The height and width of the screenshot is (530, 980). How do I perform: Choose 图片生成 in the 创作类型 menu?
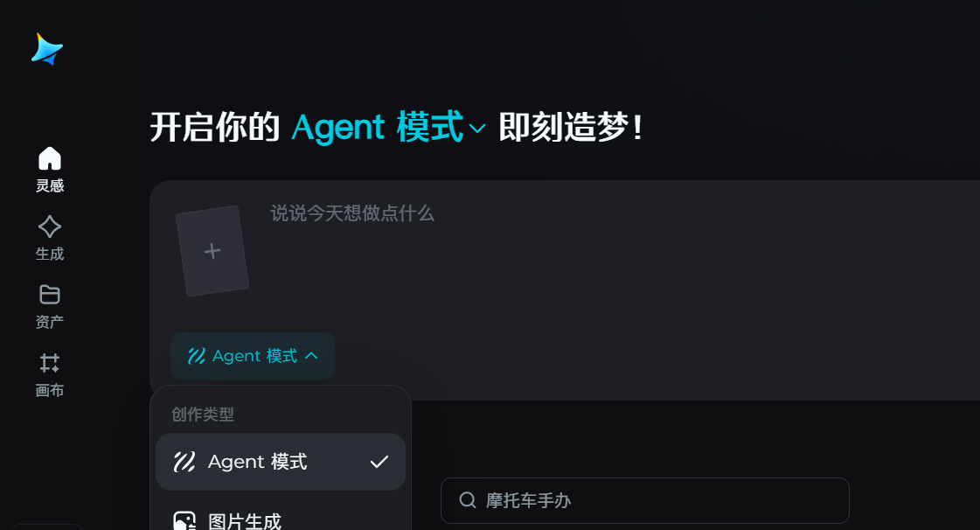[281, 519]
